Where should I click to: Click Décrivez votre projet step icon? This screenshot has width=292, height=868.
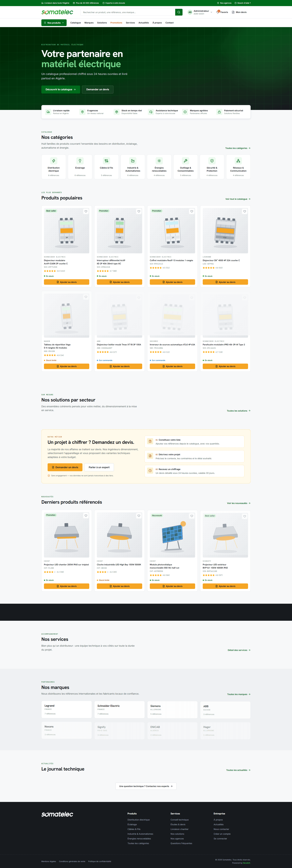click(150, 456)
